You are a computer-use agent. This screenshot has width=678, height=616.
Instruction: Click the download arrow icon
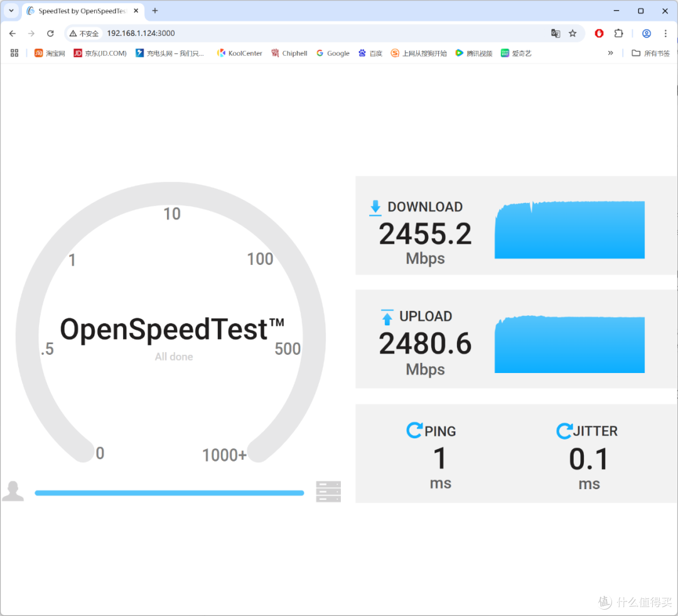pyautogui.click(x=375, y=208)
